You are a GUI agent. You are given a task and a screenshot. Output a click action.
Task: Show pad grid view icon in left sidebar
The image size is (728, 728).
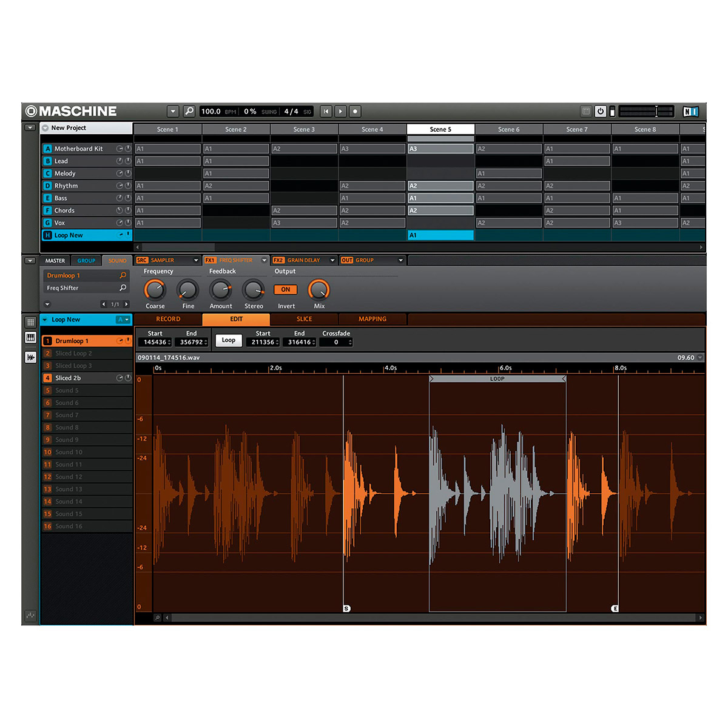point(30,322)
